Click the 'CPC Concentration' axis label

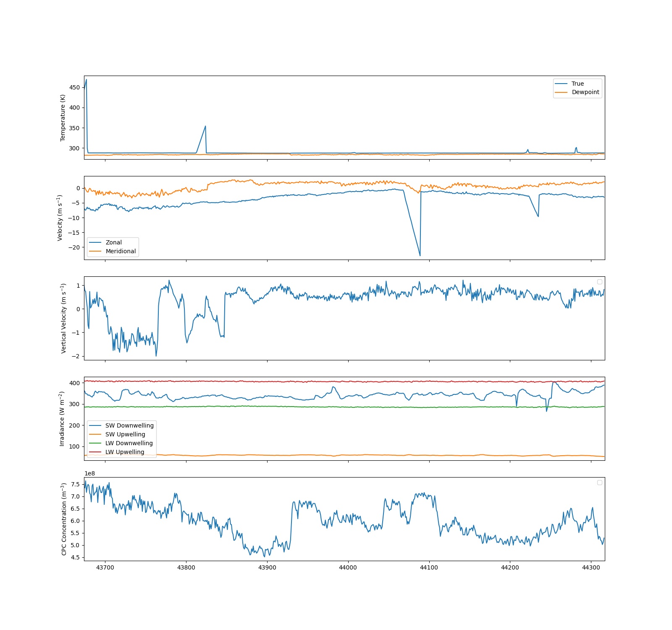click(64, 519)
